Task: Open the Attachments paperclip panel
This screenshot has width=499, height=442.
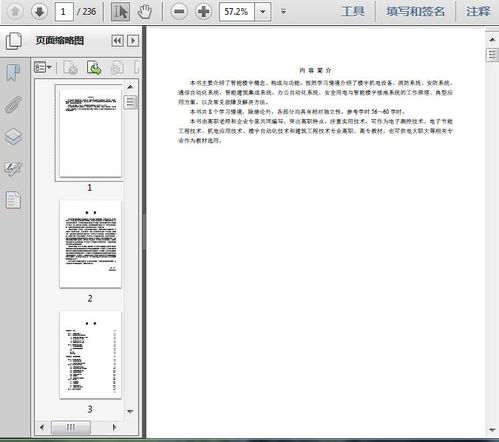Action: click(x=13, y=104)
